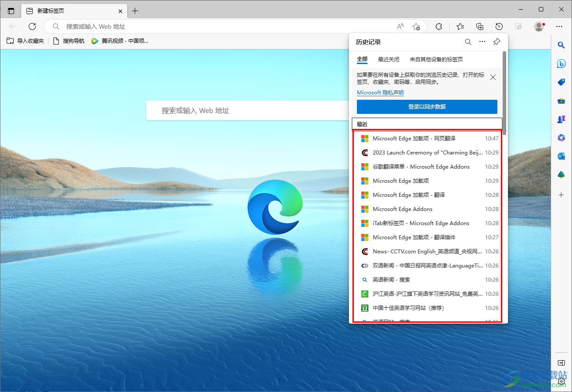
Task: Switch to 最近关闭 tab
Action: click(389, 59)
